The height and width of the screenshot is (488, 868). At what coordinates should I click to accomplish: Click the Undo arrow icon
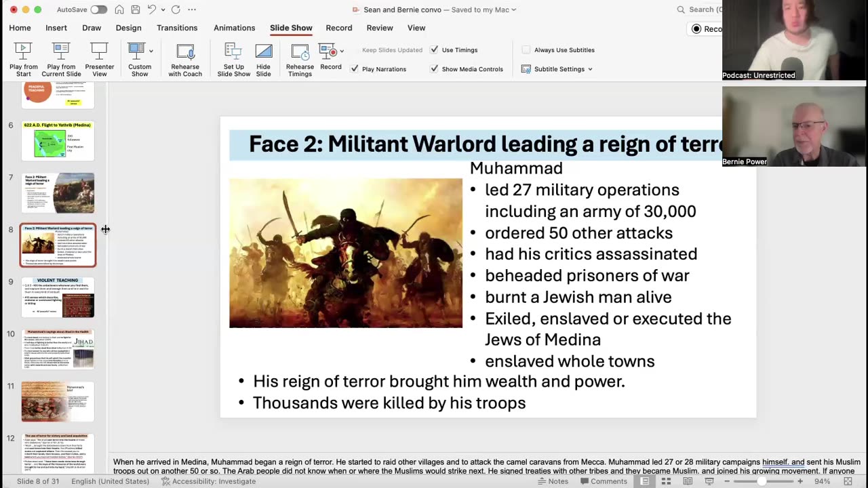pyautogui.click(x=153, y=9)
